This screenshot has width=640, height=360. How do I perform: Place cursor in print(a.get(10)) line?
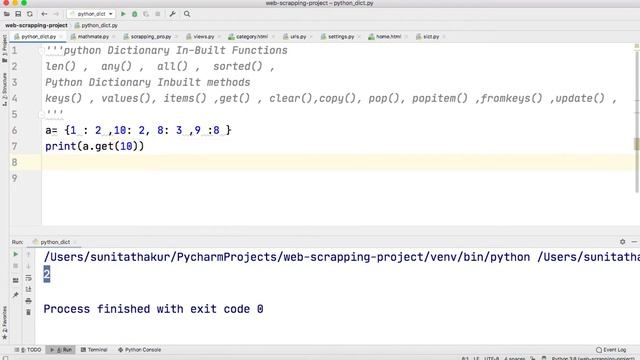(94, 146)
